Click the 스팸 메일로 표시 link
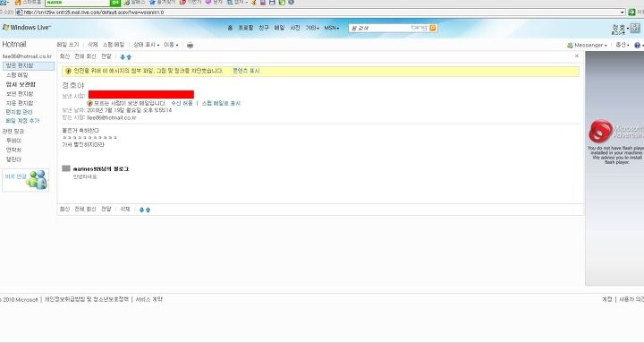644x343 pixels. tap(221, 103)
